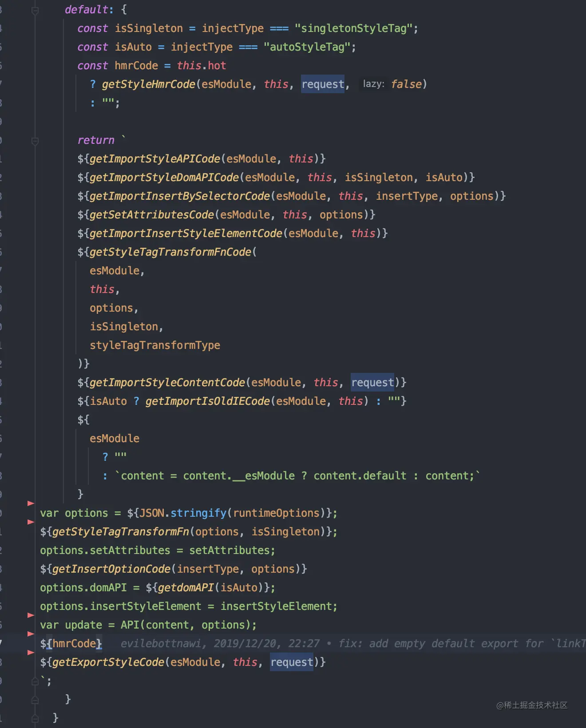Screen dimensions: 586x728
Task: Click the runtimeOptions argument
Action: click(276, 513)
